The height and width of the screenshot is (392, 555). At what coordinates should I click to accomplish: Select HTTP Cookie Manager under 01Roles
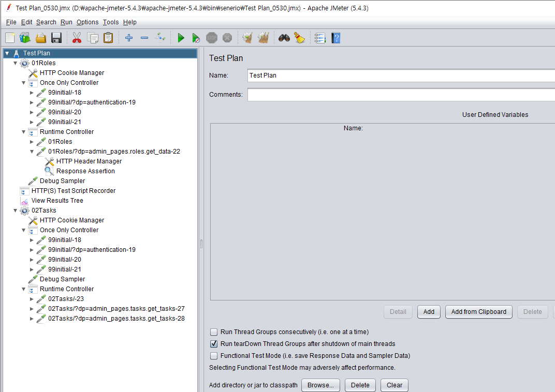[x=72, y=73]
